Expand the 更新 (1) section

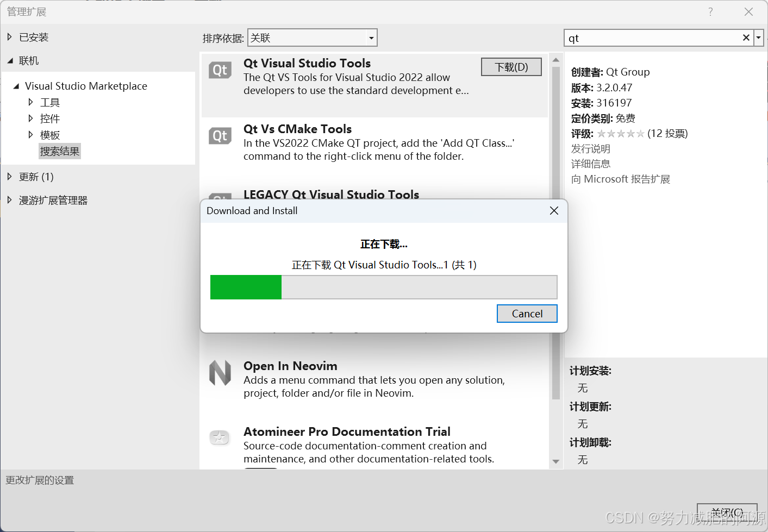click(x=9, y=177)
